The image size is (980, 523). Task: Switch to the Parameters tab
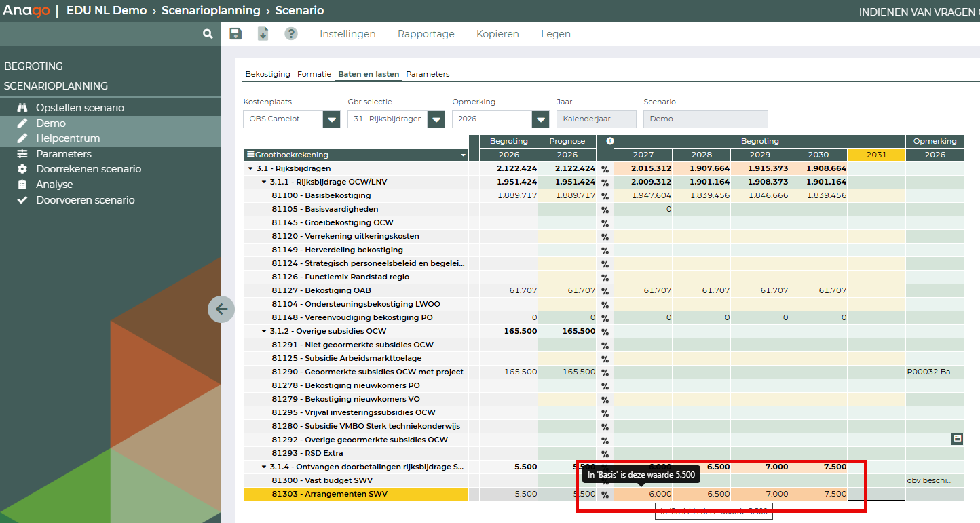[428, 74]
